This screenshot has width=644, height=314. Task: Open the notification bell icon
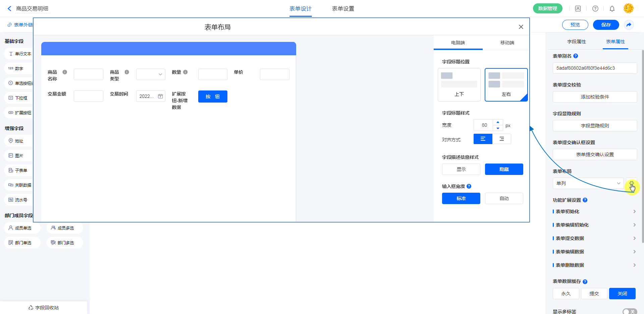[612, 9]
